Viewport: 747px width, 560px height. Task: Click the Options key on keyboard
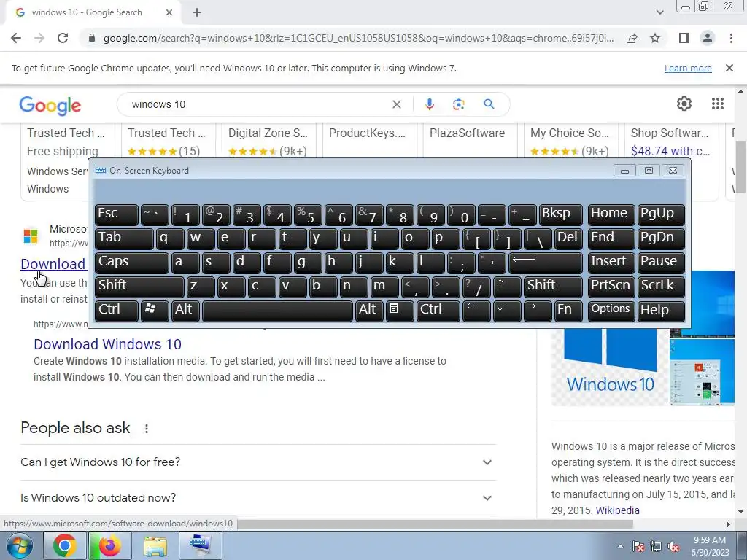pos(611,311)
